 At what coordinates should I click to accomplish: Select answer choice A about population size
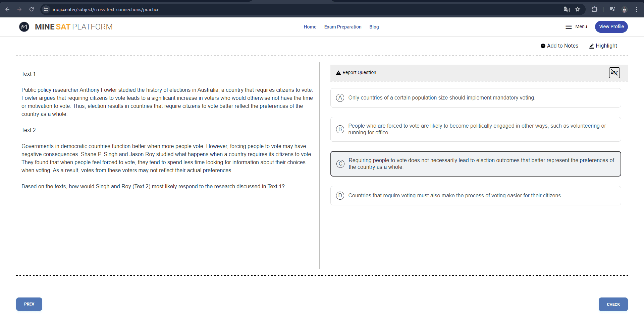tap(476, 98)
